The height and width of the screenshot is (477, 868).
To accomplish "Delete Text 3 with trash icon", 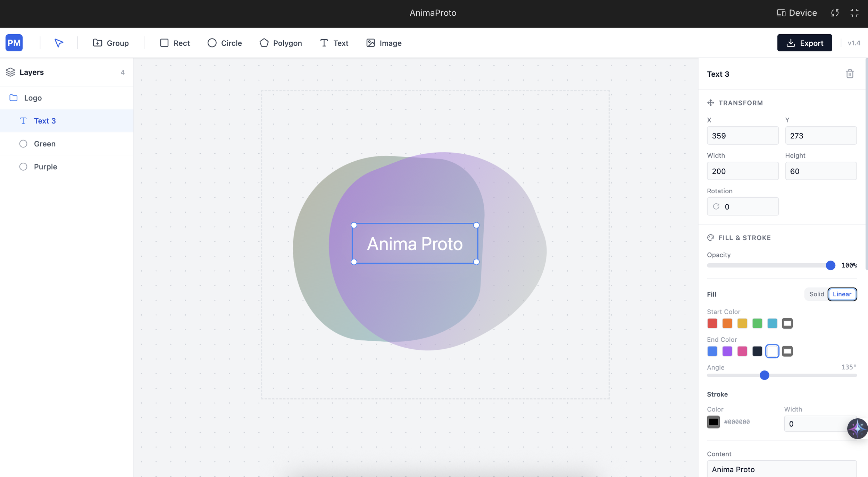I will point(850,74).
